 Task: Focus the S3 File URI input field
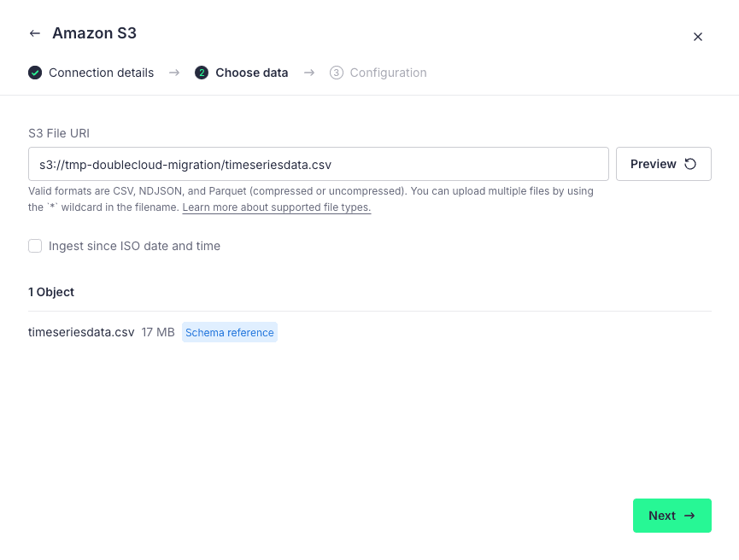pyautogui.click(x=318, y=164)
